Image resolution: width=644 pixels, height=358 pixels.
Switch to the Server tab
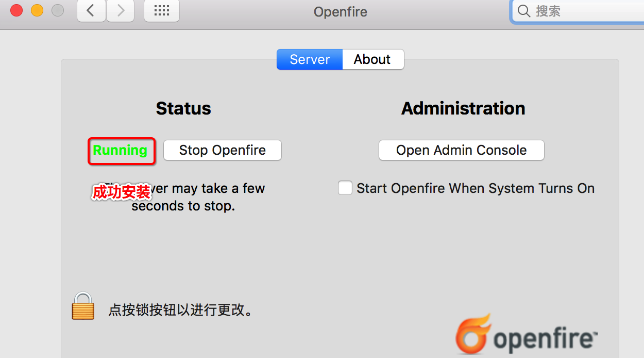tap(310, 59)
